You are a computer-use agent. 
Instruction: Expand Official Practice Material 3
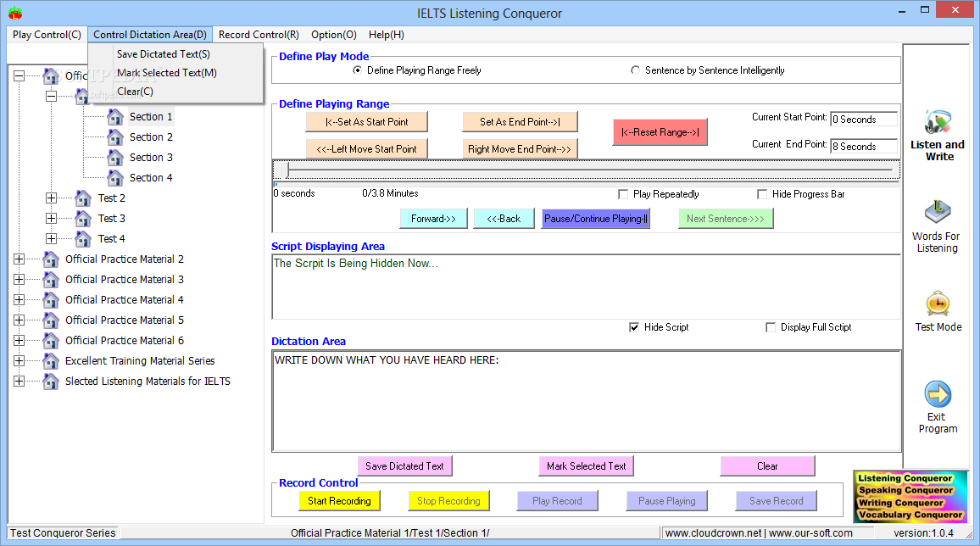click(19, 279)
